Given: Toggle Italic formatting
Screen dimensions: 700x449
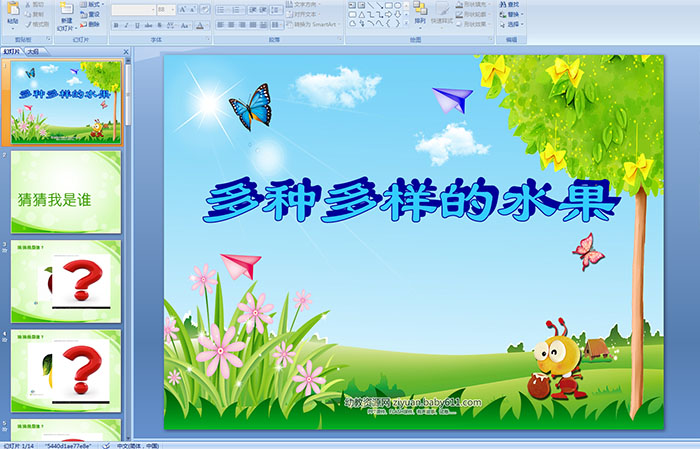Looking at the screenshot, I should click(126, 25).
